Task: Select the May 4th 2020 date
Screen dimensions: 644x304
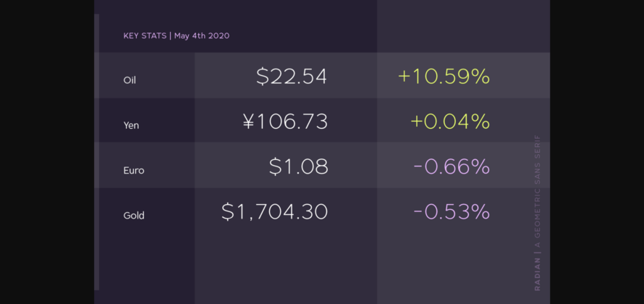Action: [202, 35]
